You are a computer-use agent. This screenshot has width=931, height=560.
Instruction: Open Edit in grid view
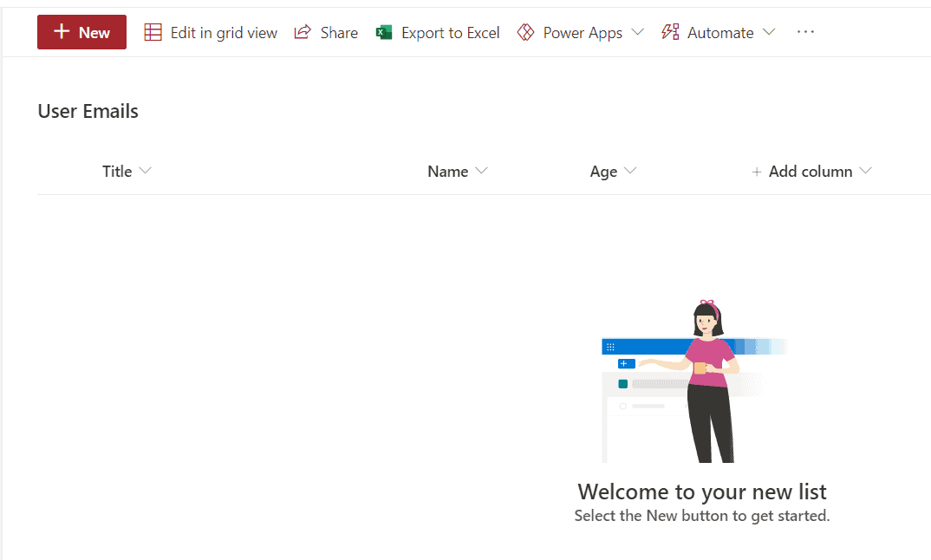[x=211, y=33]
